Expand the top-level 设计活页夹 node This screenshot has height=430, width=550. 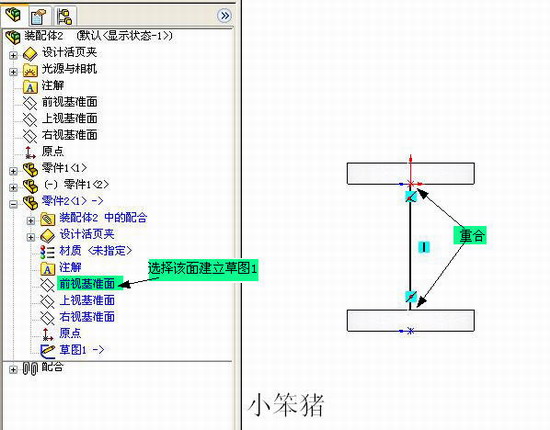coord(13,55)
